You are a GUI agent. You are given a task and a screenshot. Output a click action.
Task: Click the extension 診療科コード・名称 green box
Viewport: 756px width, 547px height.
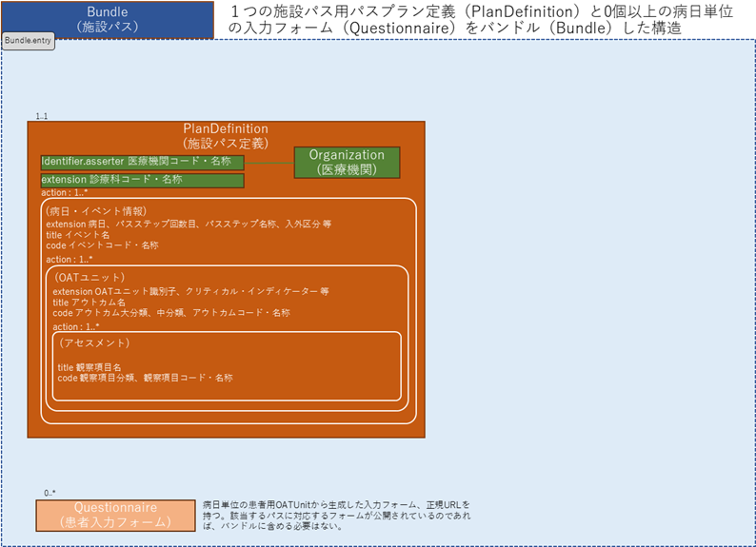pyautogui.click(x=142, y=180)
